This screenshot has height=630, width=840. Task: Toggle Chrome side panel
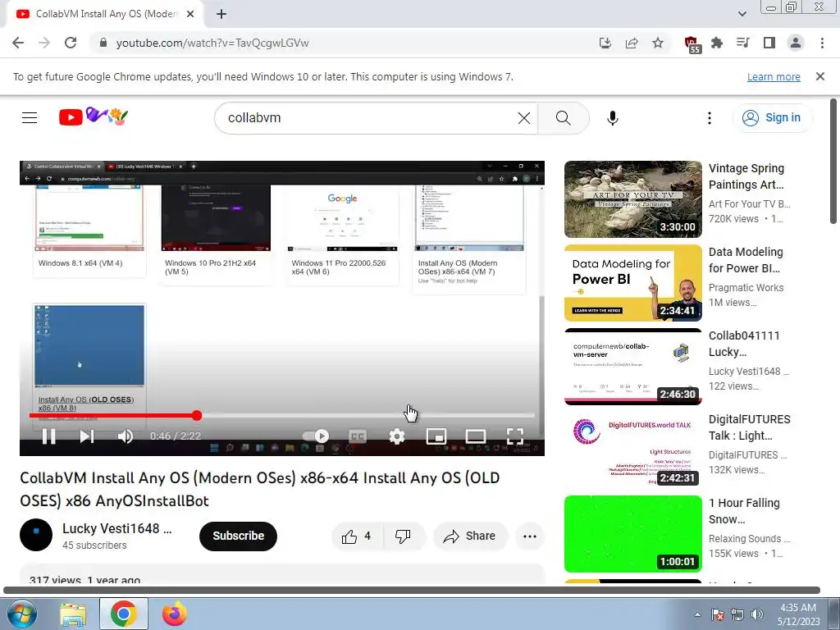point(769,43)
